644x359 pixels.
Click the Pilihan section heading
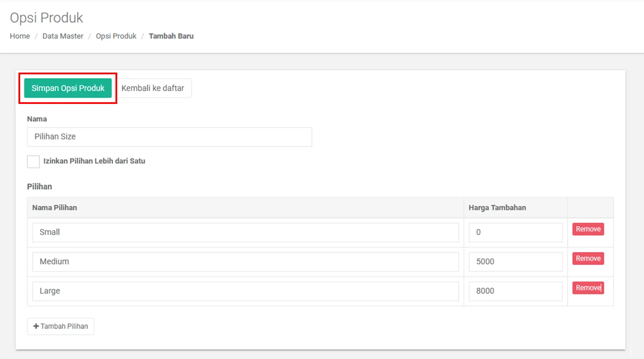pyautogui.click(x=39, y=187)
